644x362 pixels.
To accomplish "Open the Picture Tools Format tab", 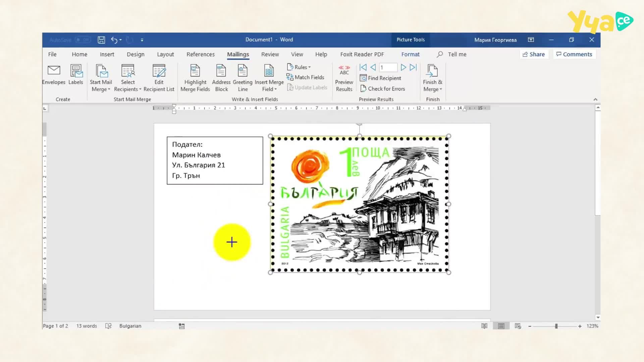I will tap(410, 54).
